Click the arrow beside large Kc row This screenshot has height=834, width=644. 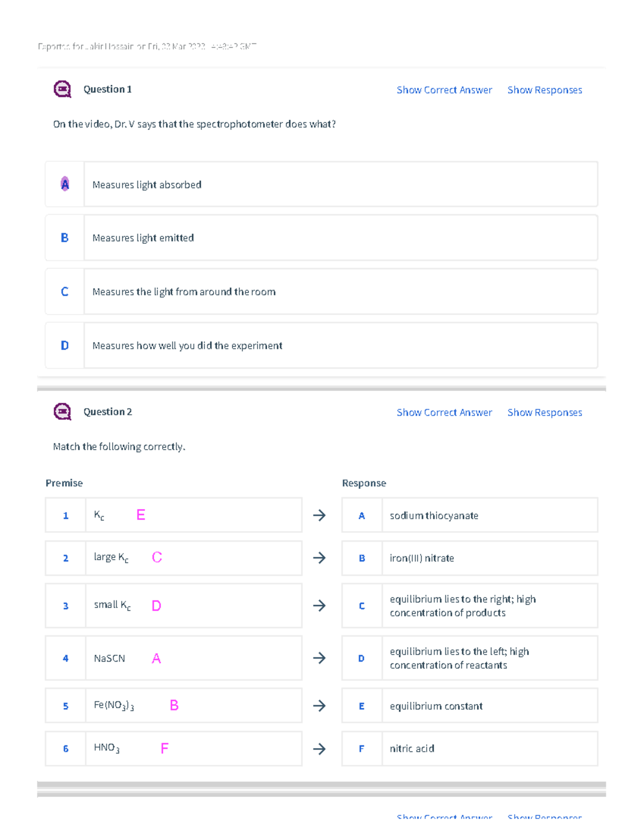(x=319, y=558)
